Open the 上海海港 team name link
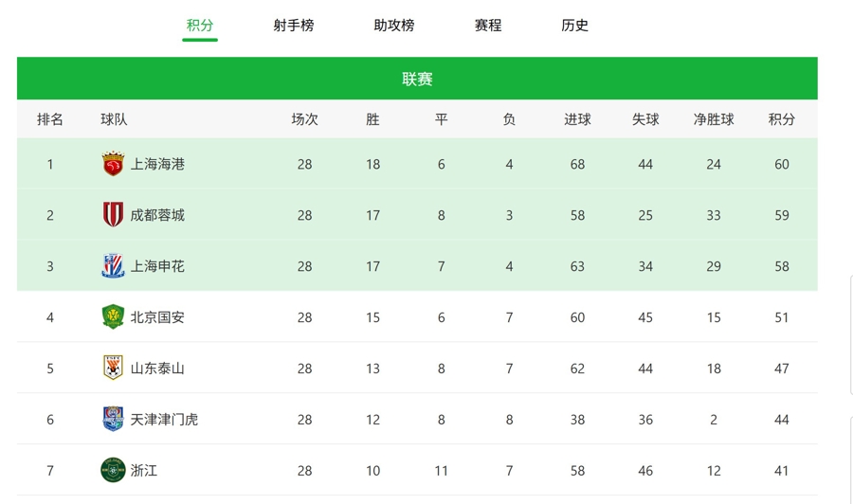 pyautogui.click(x=157, y=164)
